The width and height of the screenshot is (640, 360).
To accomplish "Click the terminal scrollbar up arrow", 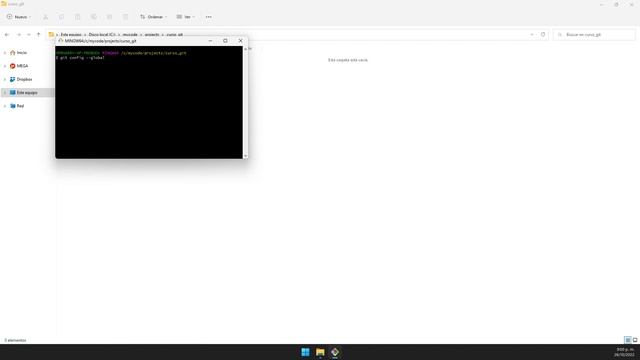I will (x=245, y=49).
